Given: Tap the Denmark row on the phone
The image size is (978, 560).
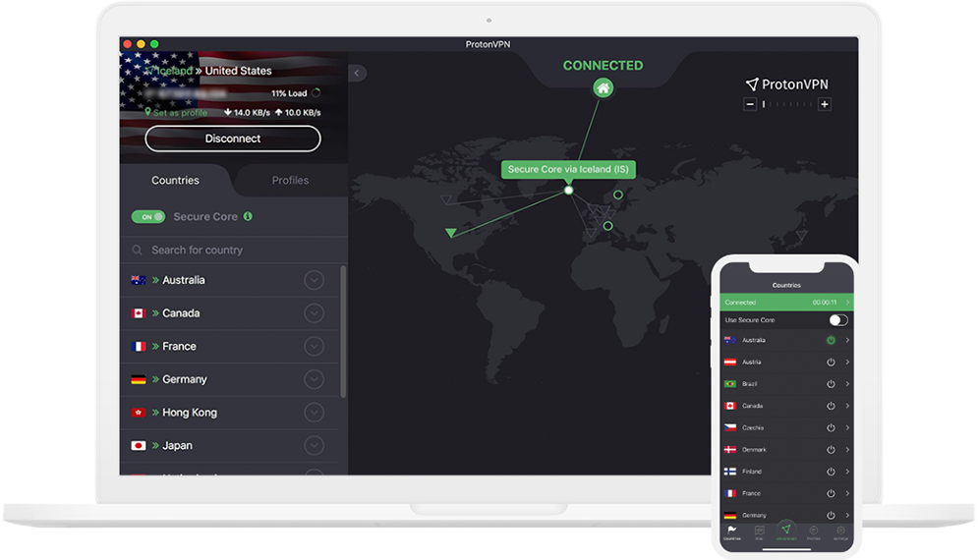Looking at the screenshot, I should pos(786,450).
